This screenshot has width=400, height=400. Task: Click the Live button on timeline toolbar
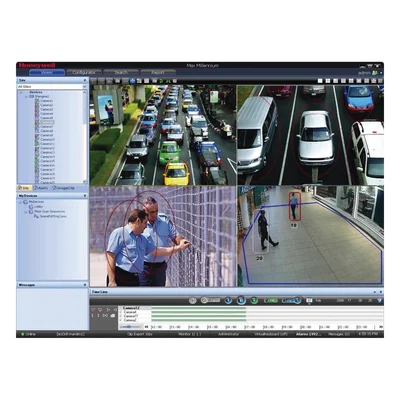(x=271, y=301)
